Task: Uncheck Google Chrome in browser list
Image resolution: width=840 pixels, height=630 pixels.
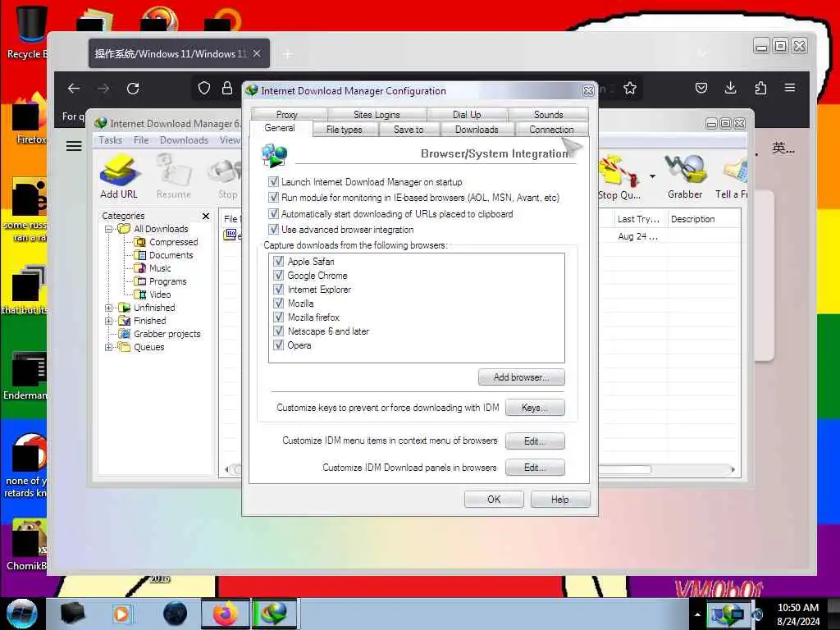Action: [278, 275]
